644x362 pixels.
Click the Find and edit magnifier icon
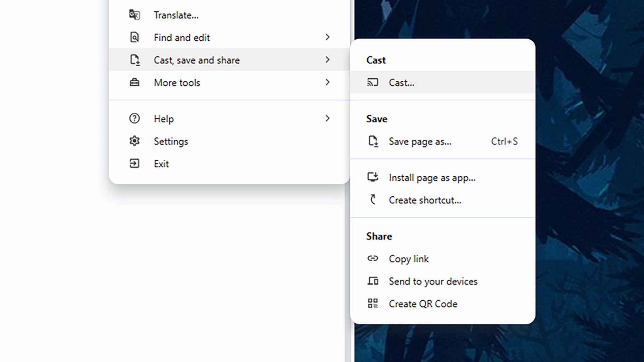tap(134, 37)
